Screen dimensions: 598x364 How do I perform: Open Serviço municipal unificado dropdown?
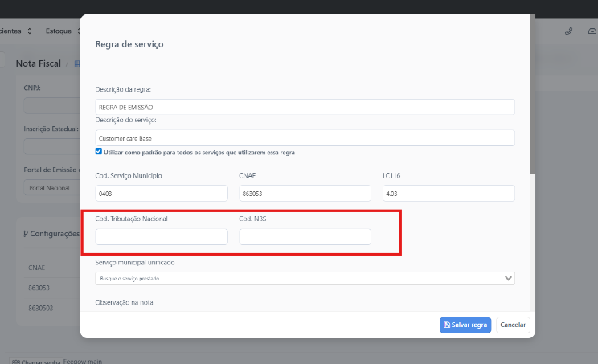pyautogui.click(x=305, y=278)
